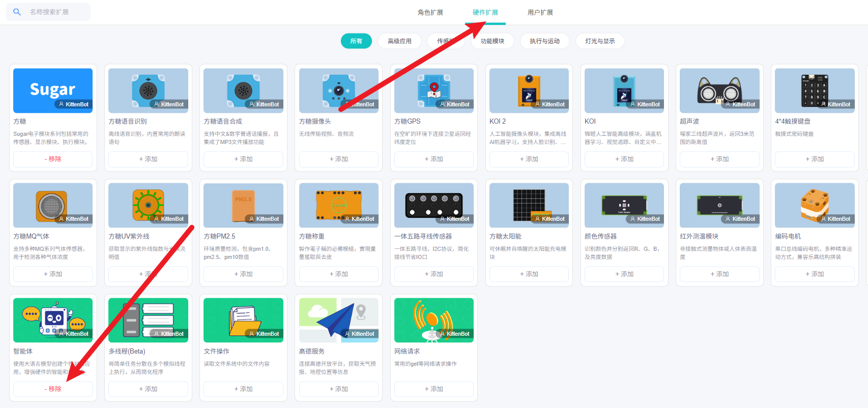Open the 红外测温模块 board image
The width and height of the screenshot is (868, 408).
coord(719,206)
